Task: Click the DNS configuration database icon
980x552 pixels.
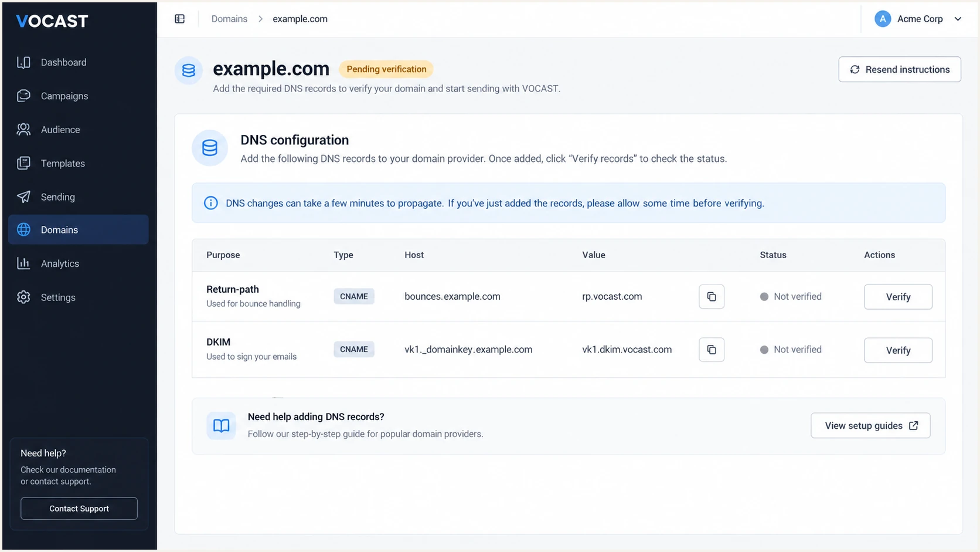Action: tap(210, 148)
